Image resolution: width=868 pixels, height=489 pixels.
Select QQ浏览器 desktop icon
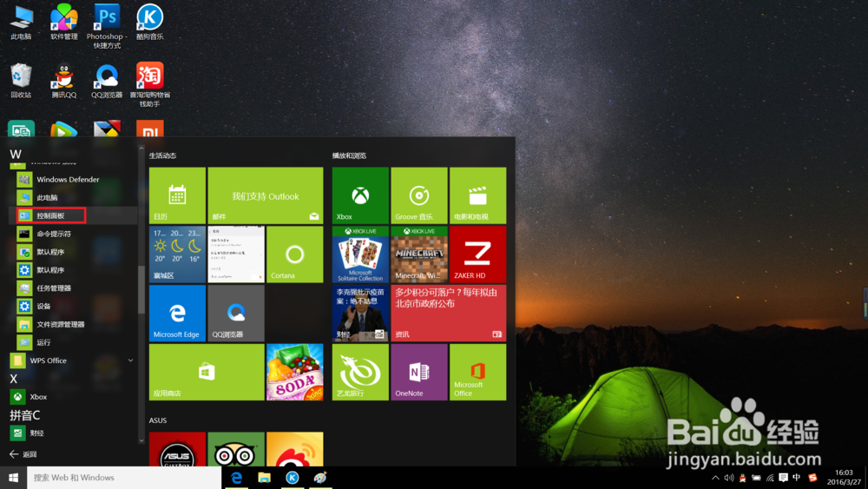pyautogui.click(x=107, y=81)
